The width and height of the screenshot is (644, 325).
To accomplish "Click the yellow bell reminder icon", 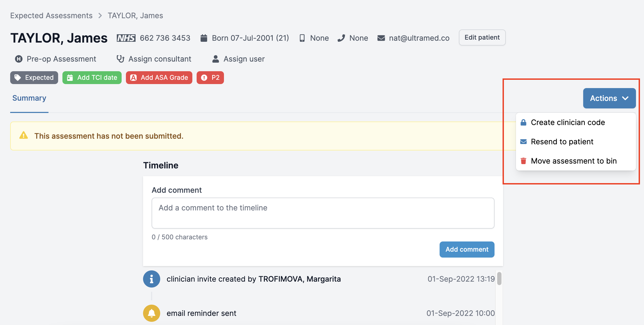I will [151, 313].
